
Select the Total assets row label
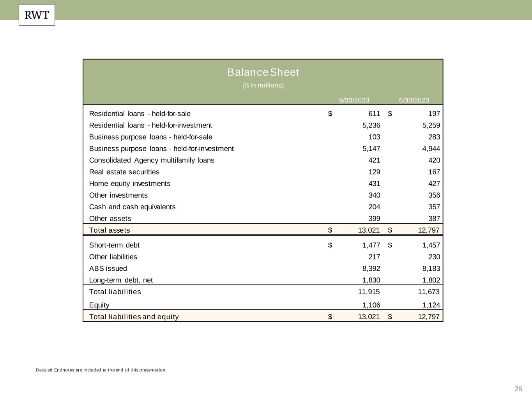[x=110, y=230]
